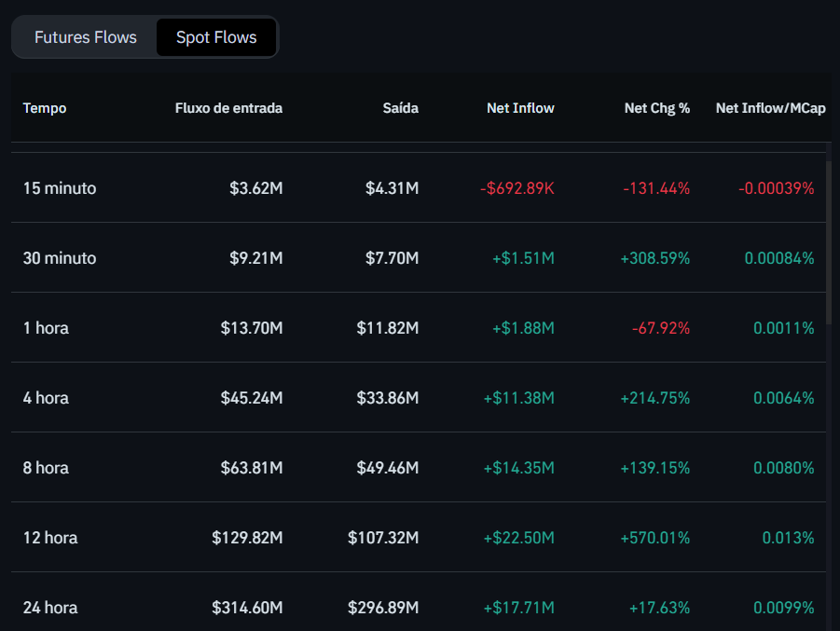The width and height of the screenshot is (840, 631).
Task: Click the -$692.89K net inflow value
Action: pyautogui.click(x=516, y=188)
